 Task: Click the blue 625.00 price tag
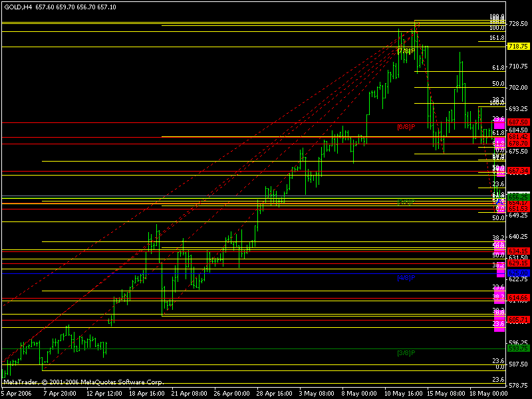pyautogui.click(x=518, y=273)
